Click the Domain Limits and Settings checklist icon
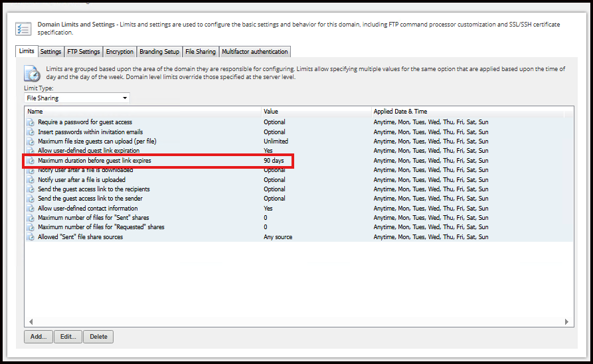 click(23, 29)
